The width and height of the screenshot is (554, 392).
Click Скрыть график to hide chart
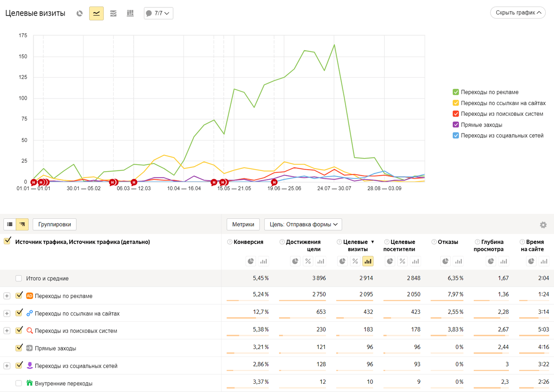(518, 13)
